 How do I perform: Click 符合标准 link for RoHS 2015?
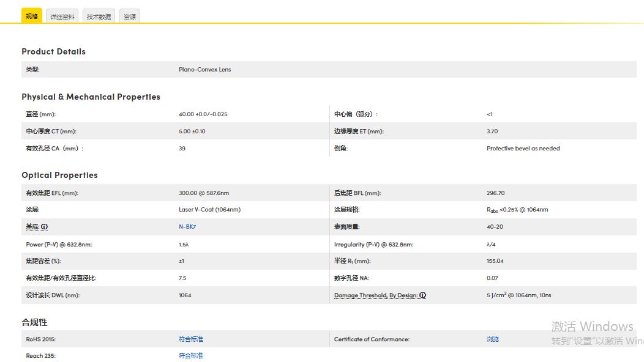click(191, 339)
